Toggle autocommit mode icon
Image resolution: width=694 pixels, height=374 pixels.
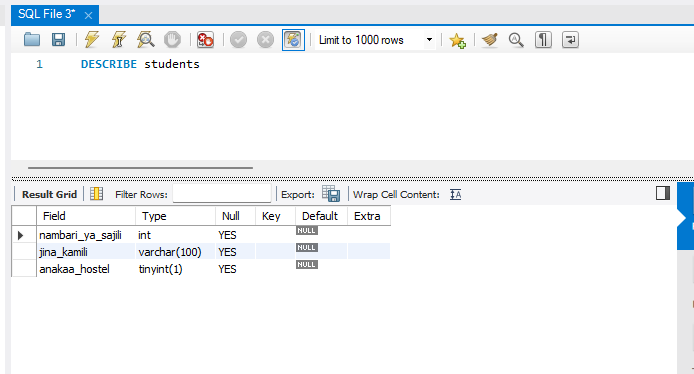293,40
